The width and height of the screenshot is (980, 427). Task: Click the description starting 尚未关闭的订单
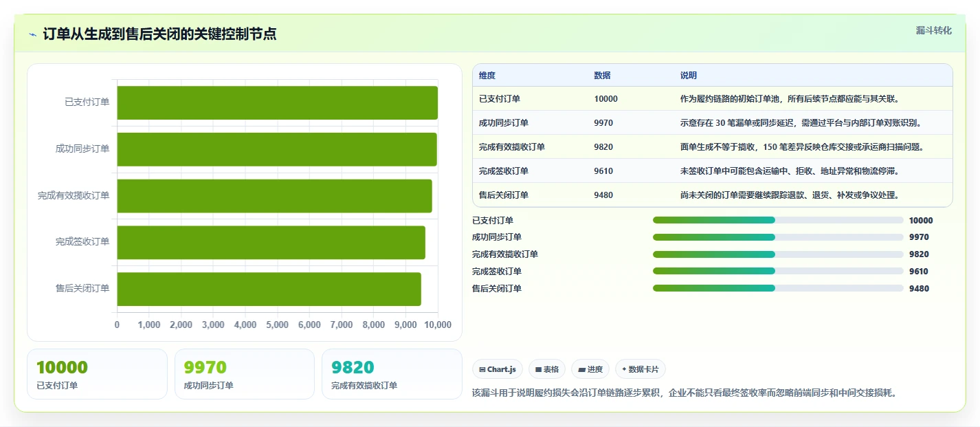tap(790, 195)
